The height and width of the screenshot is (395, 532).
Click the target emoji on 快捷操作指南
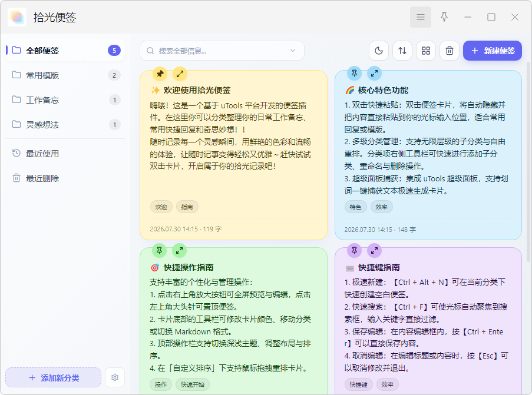click(155, 267)
